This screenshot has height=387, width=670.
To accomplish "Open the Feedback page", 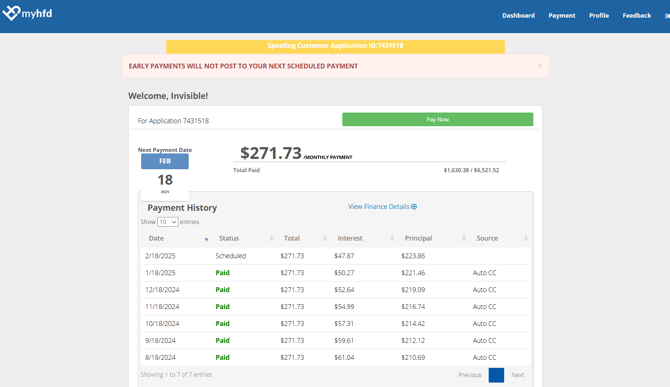I will (x=637, y=15).
